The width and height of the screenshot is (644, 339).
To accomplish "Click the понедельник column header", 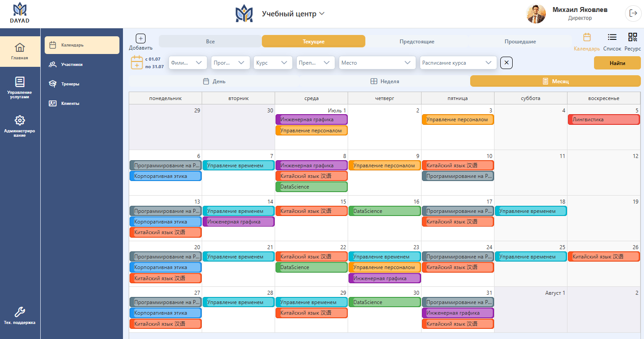I will coord(165,98).
